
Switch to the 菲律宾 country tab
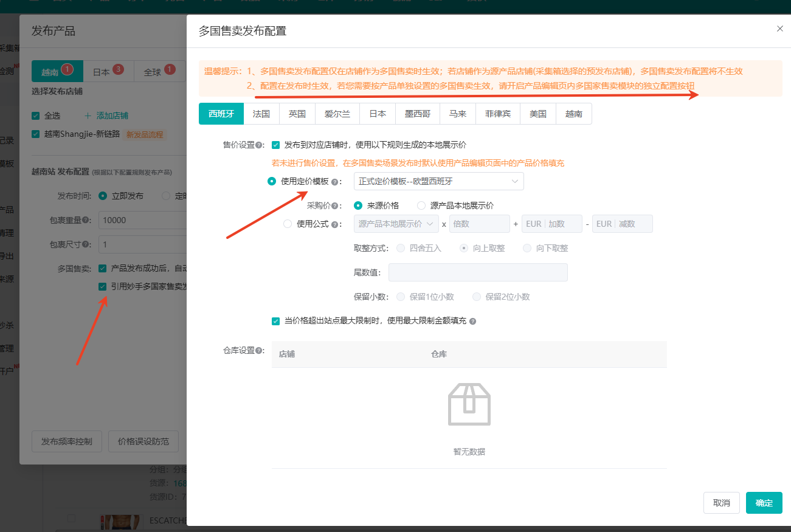pyautogui.click(x=498, y=114)
